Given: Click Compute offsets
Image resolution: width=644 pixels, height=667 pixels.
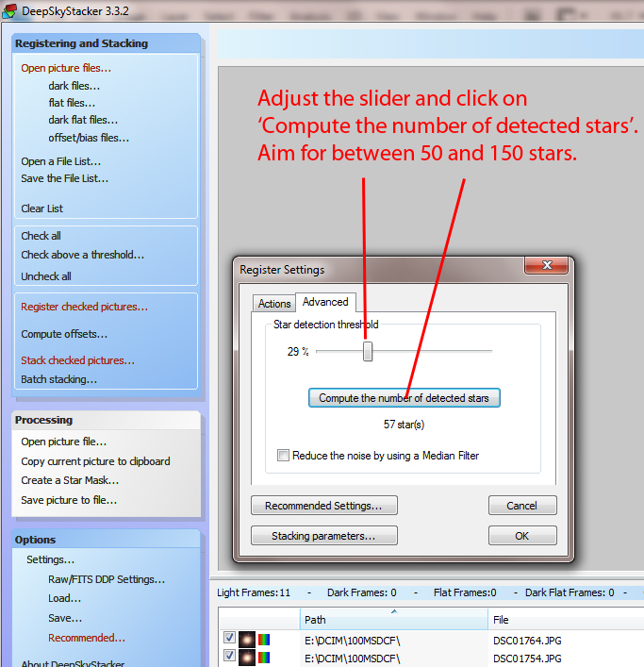Looking at the screenshot, I should (64, 334).
